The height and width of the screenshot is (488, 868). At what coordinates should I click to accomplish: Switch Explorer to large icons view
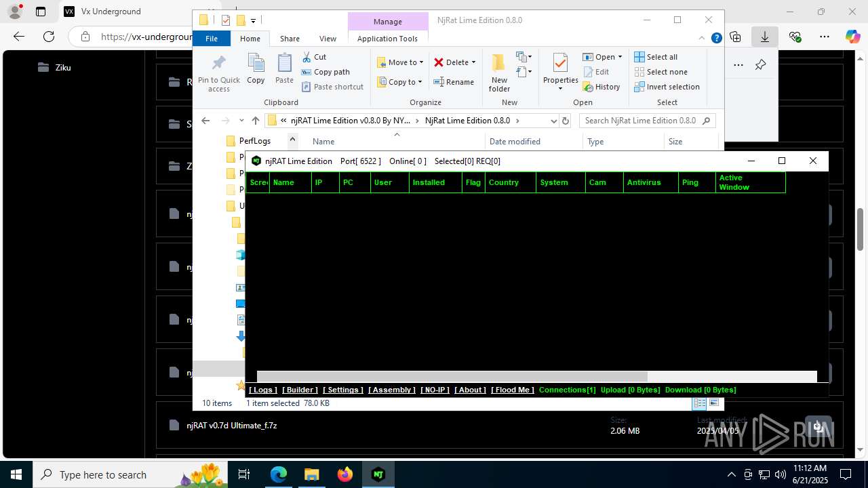point(713,403)
